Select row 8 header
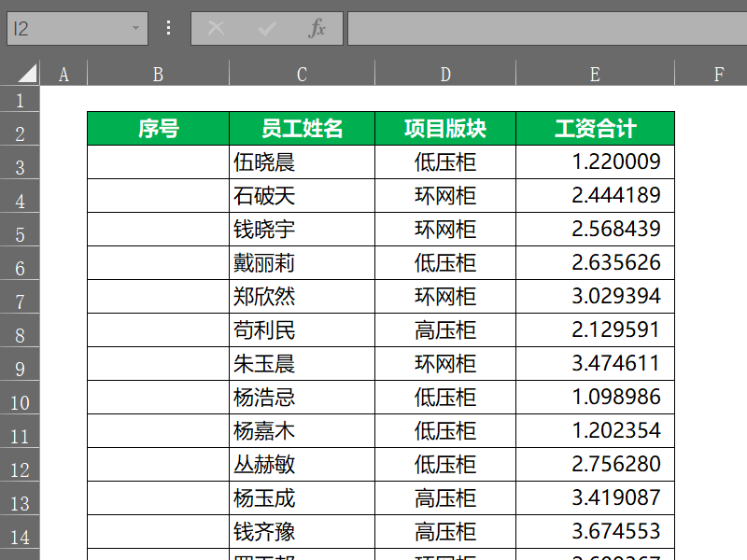The height and width of the screenshot is (560, 747). 20,330
